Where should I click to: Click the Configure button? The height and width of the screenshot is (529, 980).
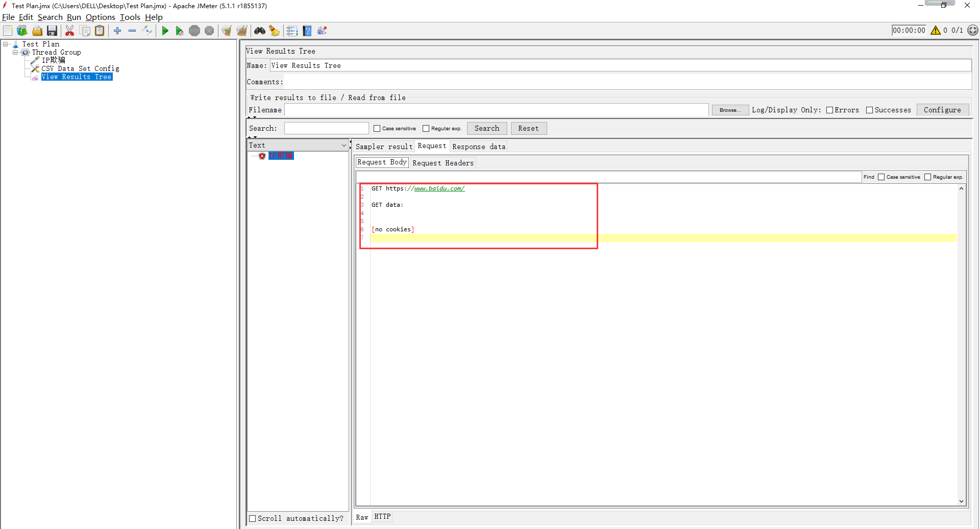click(x=942, y=110)
